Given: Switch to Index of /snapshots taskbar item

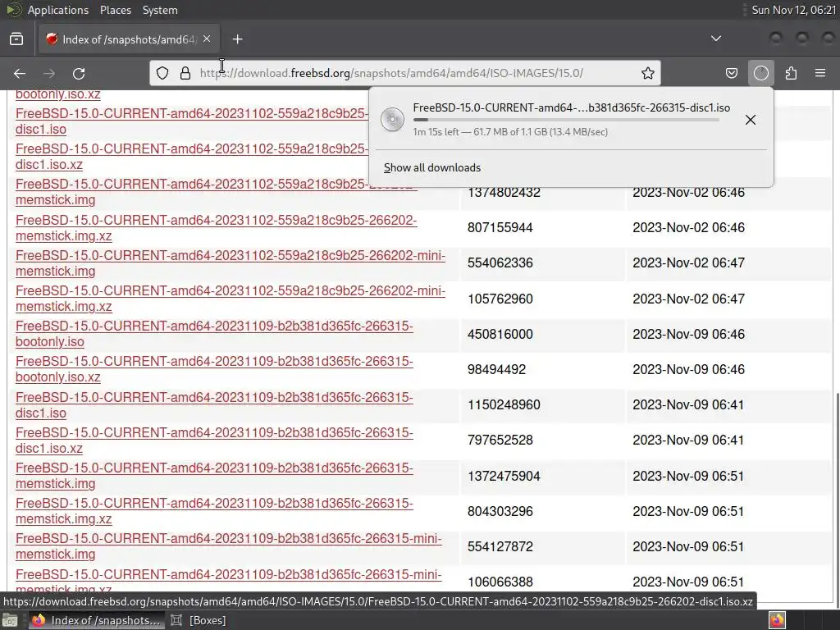Looking at the screenshot, I should pyautogui.click(x=95, y=620).
